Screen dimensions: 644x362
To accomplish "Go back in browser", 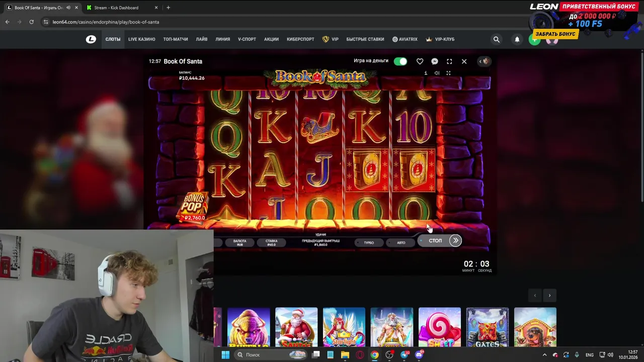I will click(x=7, y=22).
